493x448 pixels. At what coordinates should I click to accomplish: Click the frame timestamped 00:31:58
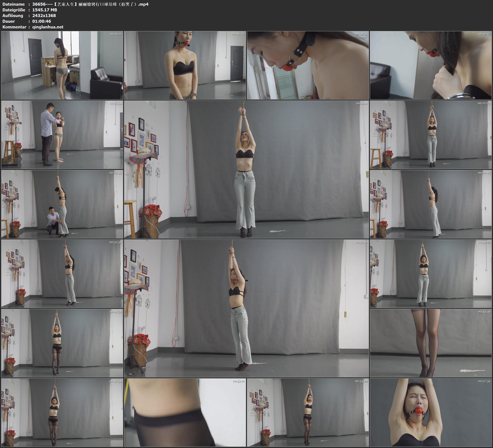coord(62,274)
